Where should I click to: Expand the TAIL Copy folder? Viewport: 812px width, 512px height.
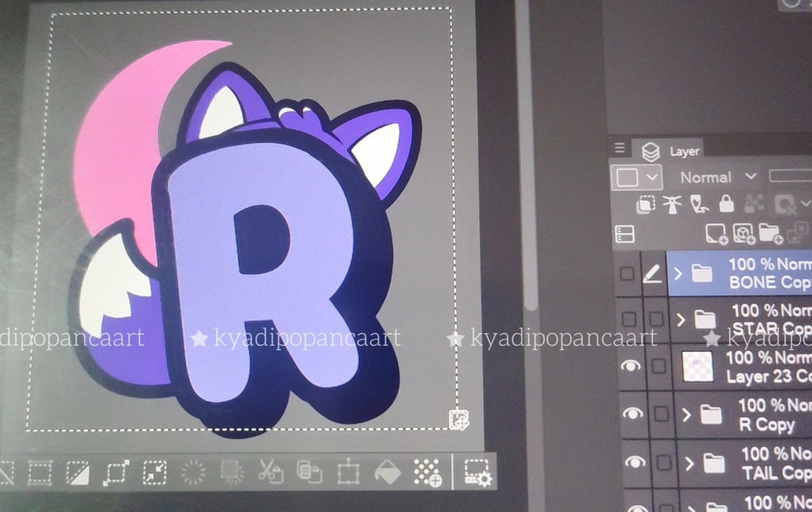pos(690,463)
